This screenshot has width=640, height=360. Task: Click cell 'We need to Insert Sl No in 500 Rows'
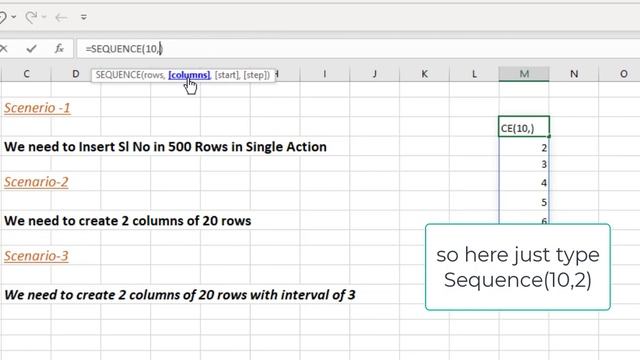[165, 147]
